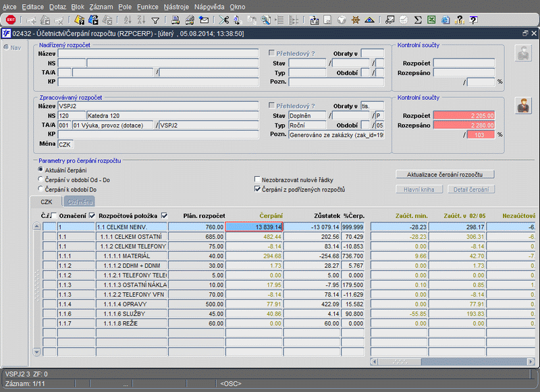Select Čerpání k období Do radio button
Viewport: 540px width, 392px height.
coord(41,190)
